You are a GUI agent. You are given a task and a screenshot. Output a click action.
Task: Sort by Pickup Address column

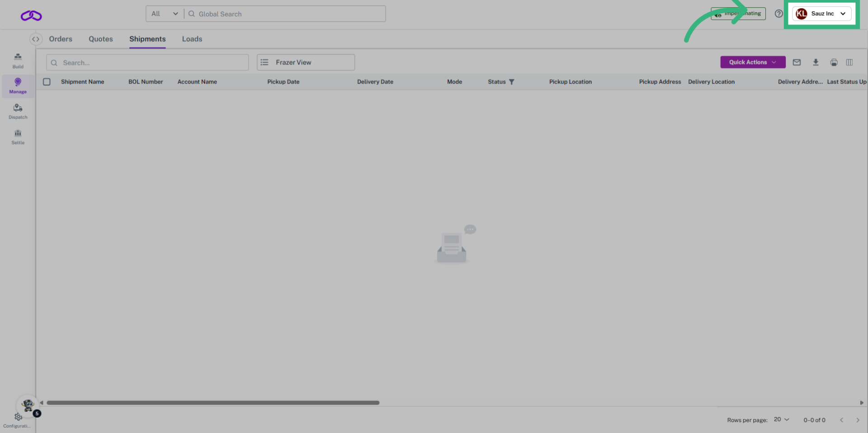point(660,82)
